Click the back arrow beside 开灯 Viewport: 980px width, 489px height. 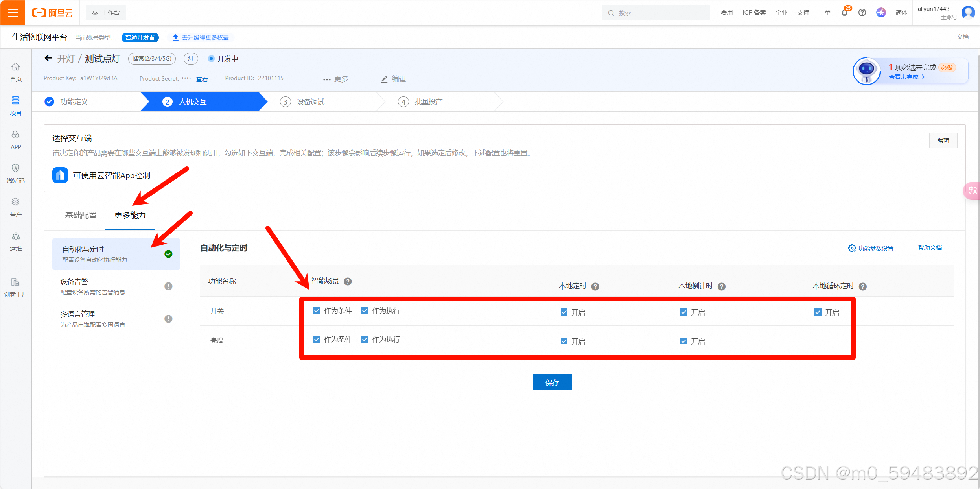48,58
